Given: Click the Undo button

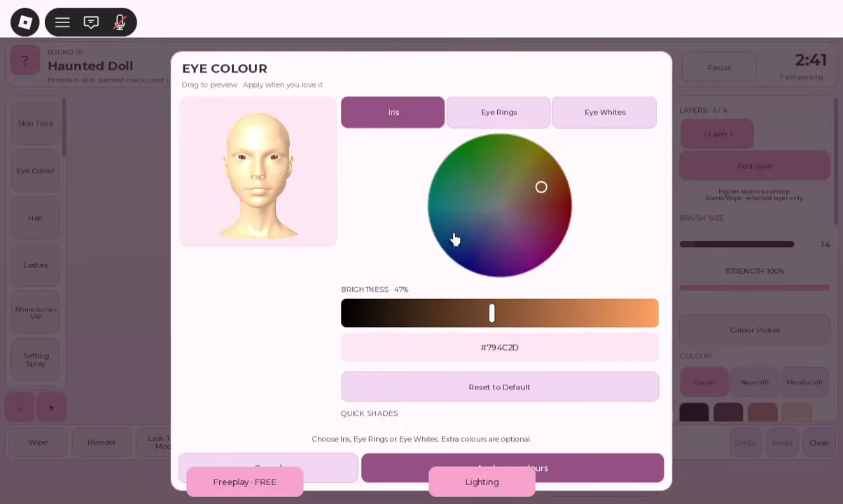Looking at the screenshot, I should 745,442.
